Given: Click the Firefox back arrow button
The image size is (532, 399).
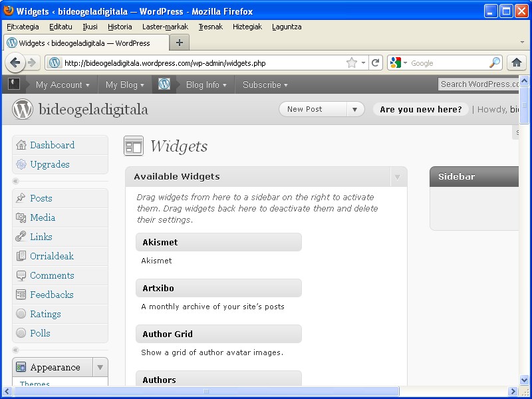Looking at the screenshot, I should (x=15, y=63).
